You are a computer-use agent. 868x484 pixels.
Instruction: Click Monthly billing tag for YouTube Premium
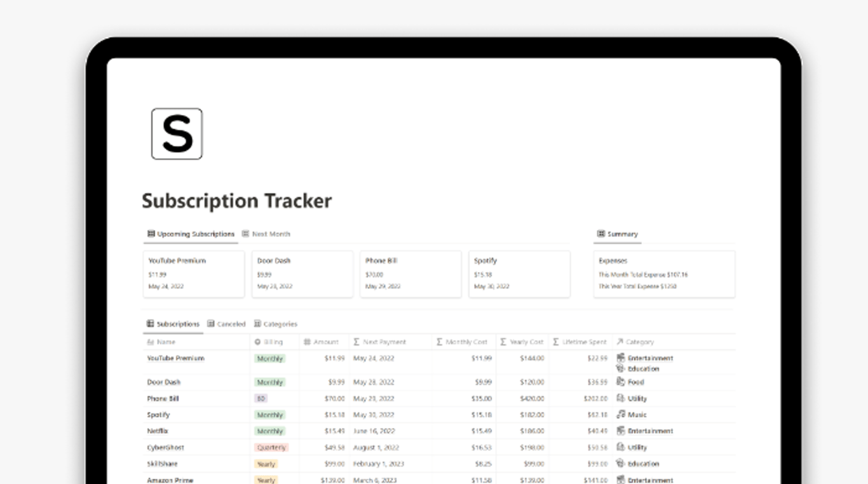coord(269,359)
